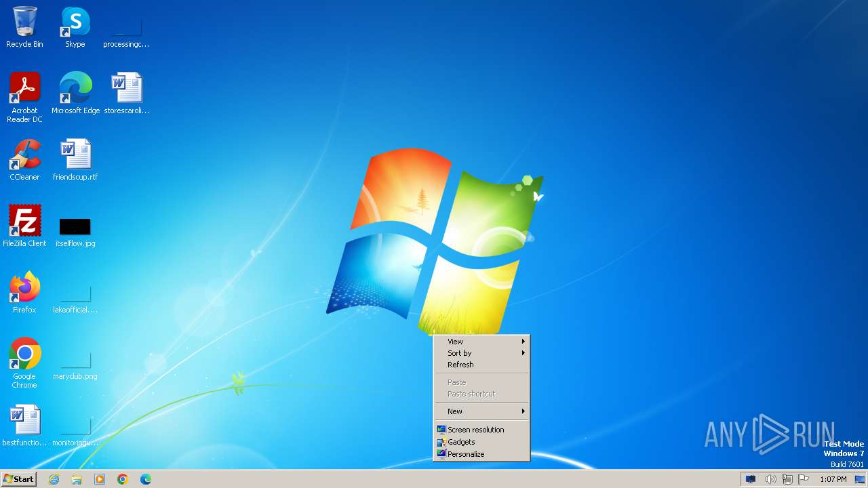The height and width of the screenshot is (488, 868).
Task: Open the Start menu
Action: 18,479
